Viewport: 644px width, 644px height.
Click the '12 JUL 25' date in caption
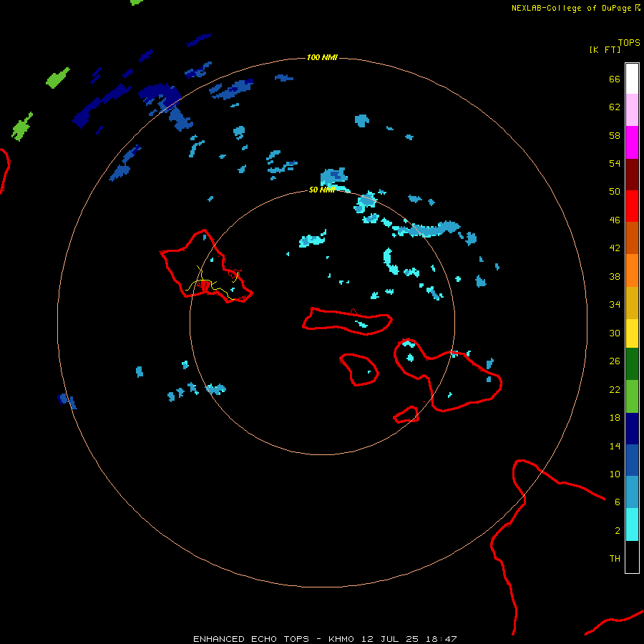390,639
